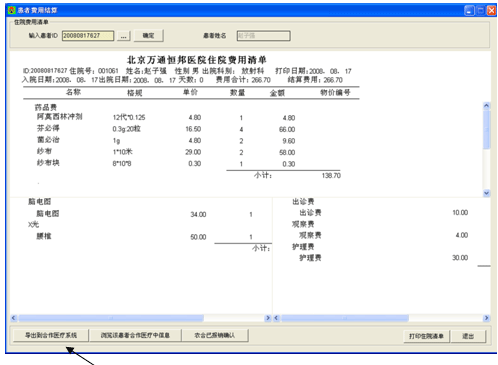The width and height of the screenshot is (498, 365).
Task: Click right arrow of left pane scrollbar
Action: (268, 318)
